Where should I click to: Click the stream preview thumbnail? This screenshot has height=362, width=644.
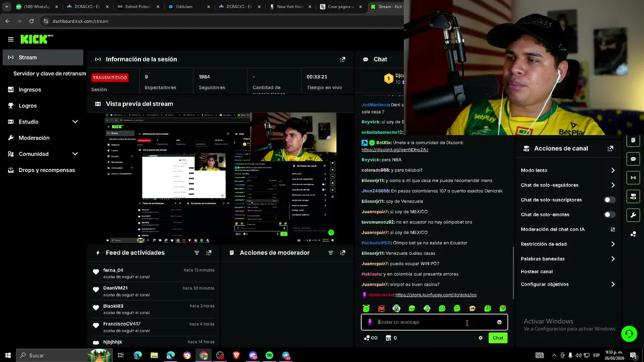click(x=220, y=178)
